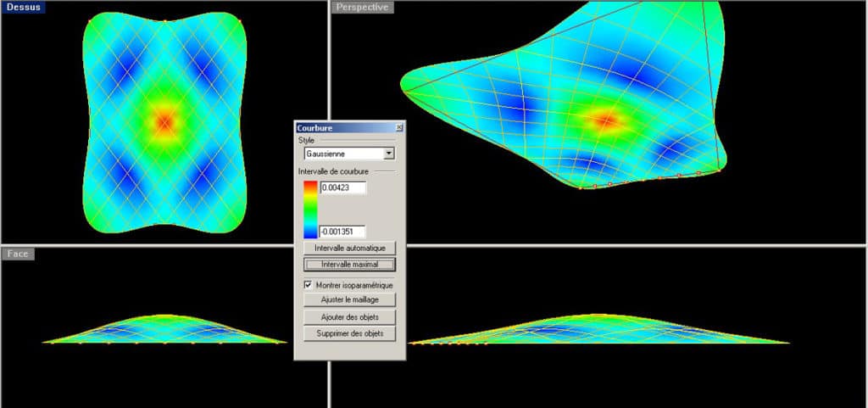Focus the minimum curvature field -0.001351

point(342,232)
